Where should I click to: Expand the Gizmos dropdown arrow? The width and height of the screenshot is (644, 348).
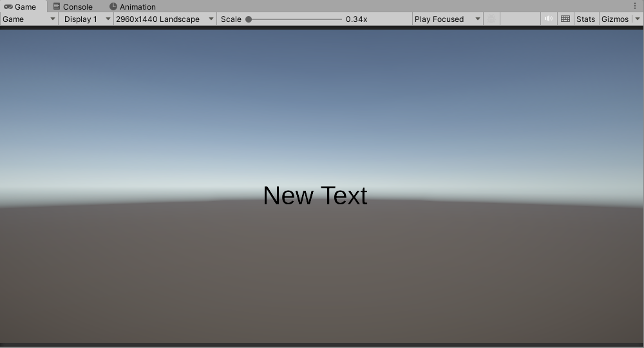tap(638, 19)
